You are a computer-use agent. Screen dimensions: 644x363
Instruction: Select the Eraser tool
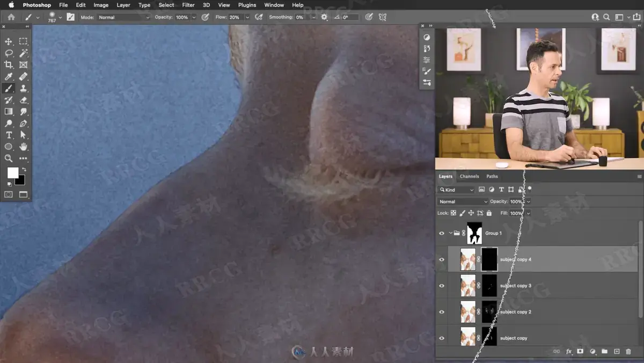(23, 100)
